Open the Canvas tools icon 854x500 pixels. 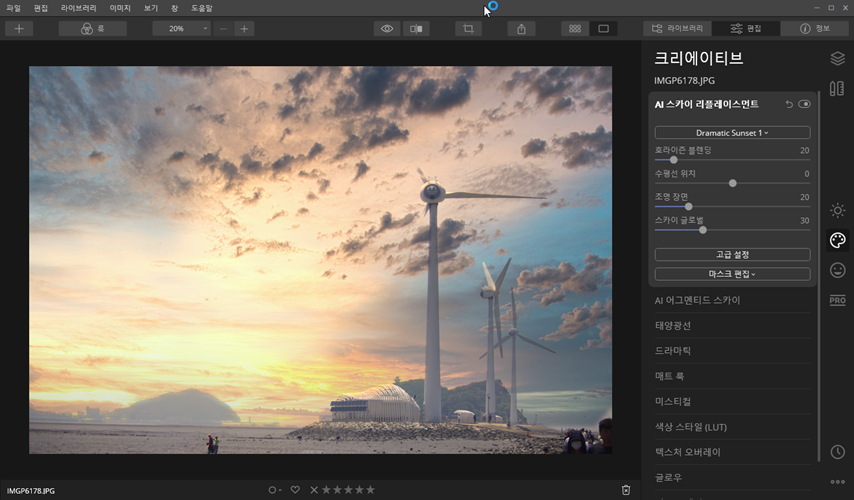[837, 91]
